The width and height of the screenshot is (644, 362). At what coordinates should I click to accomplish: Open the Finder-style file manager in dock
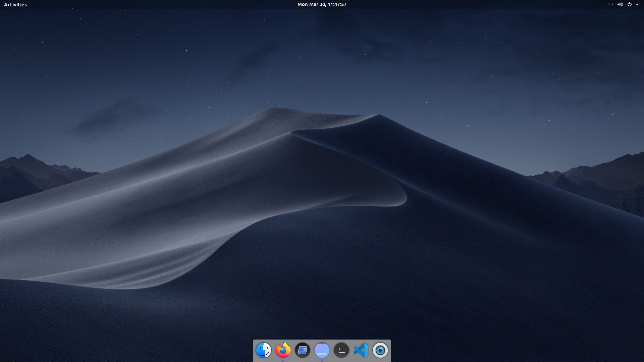264,350
